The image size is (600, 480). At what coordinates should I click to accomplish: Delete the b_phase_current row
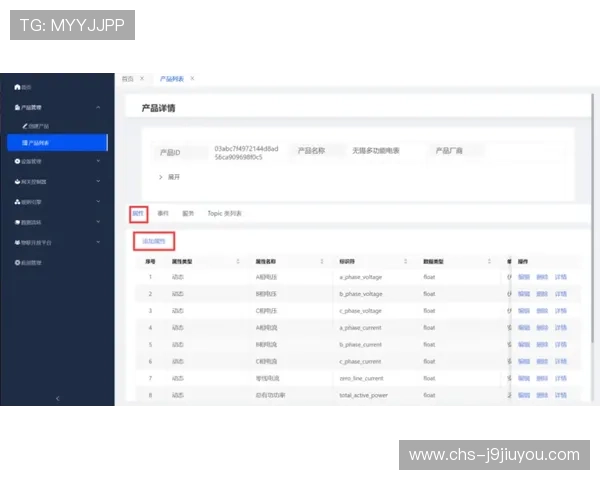[542, 344]
